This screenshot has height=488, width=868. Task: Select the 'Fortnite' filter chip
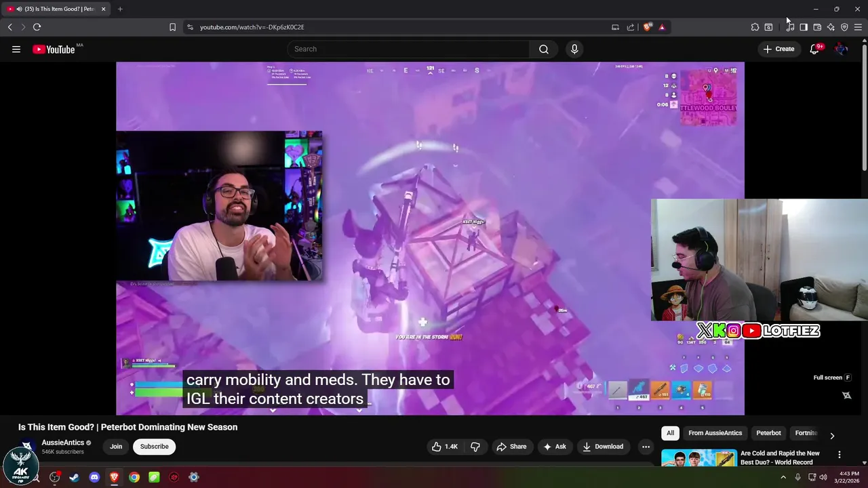(x=806, y=433)
